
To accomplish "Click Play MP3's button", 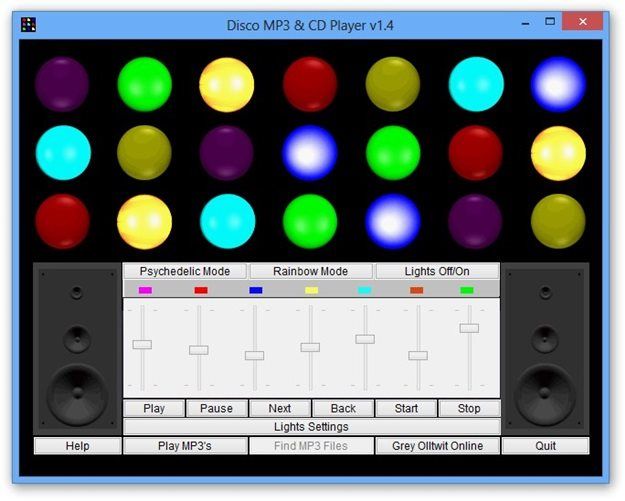I will pos(185,446).
